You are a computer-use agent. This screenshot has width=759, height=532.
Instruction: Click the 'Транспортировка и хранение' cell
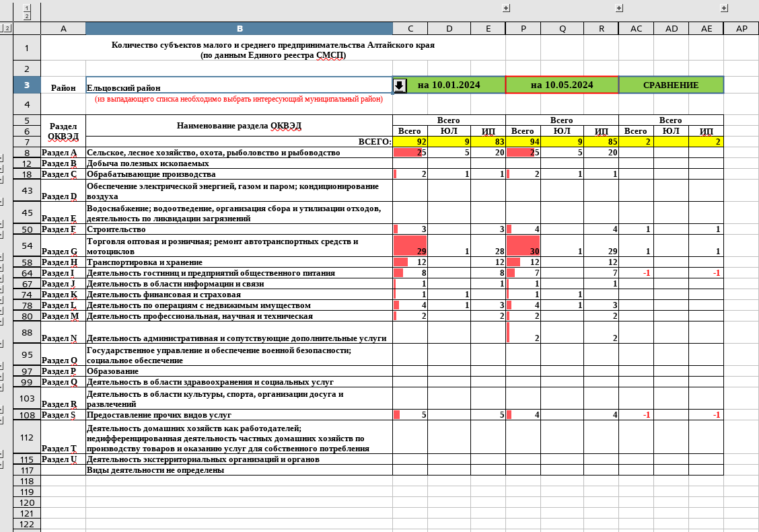pos(239,262)
